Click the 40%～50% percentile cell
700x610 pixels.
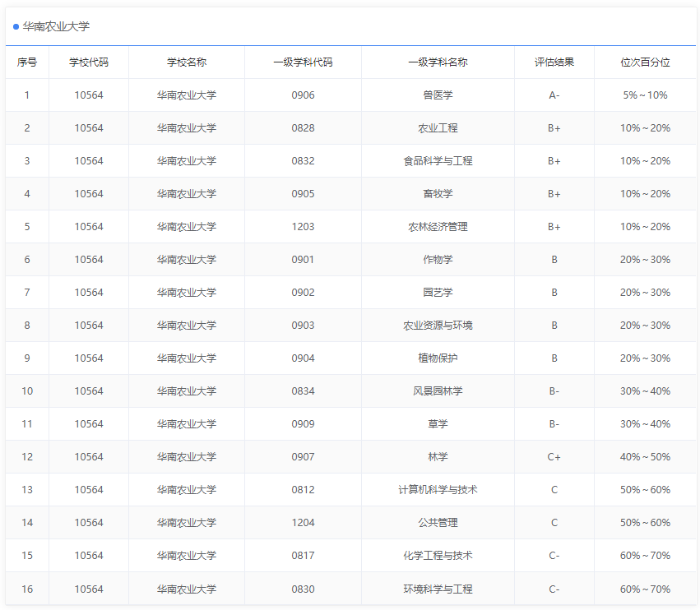645,457
